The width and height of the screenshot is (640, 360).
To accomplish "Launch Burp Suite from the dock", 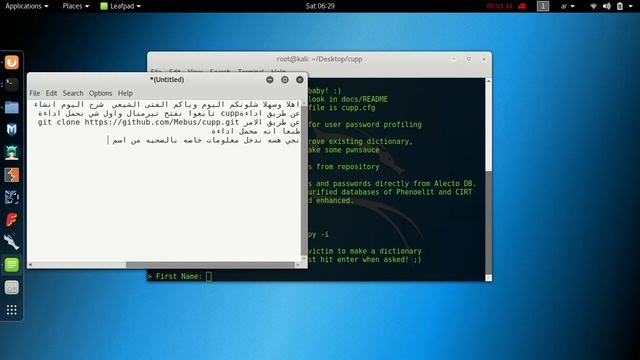I will click(x=11, y=175).
